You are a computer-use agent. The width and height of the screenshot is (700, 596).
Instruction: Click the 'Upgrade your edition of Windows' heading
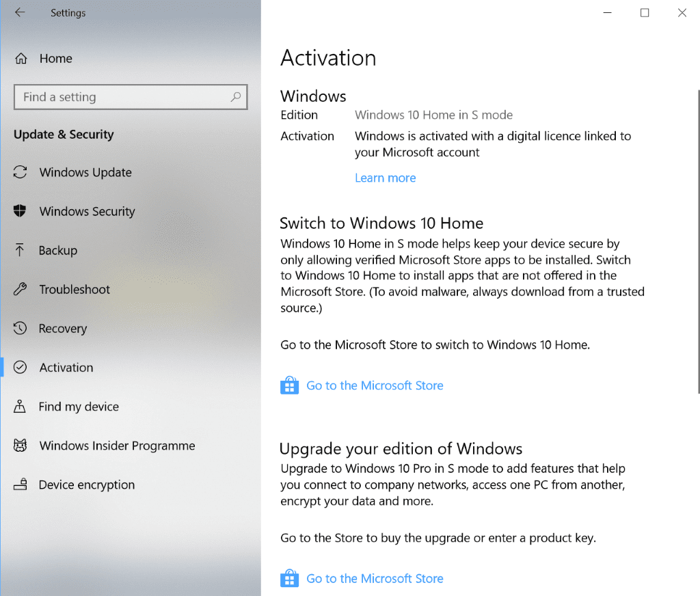point(401,448)
